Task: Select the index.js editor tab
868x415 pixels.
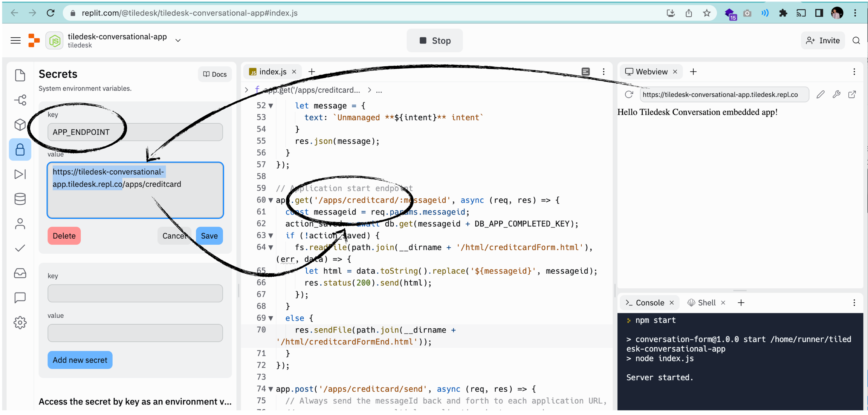Action: [272, 72]
